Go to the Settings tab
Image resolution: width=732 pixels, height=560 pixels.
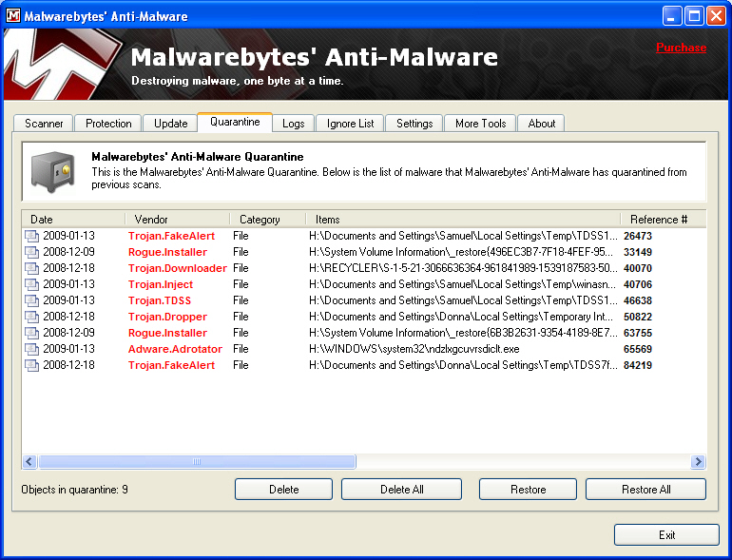tap(414, 124)
